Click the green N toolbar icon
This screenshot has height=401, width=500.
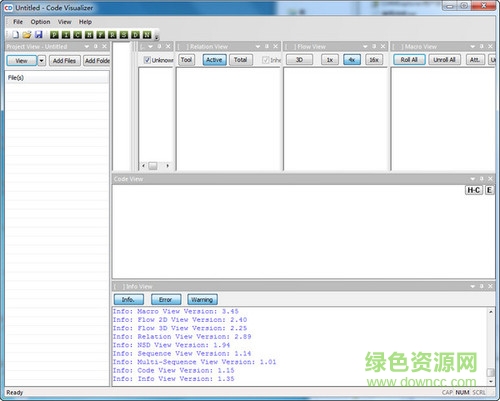[x=147, y=35]
